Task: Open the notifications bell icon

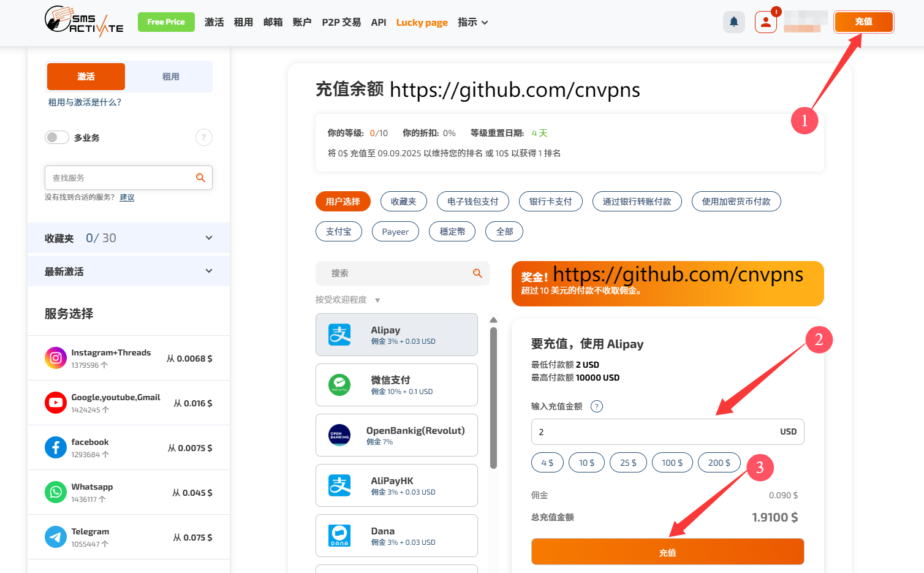Action: [733, 22]
